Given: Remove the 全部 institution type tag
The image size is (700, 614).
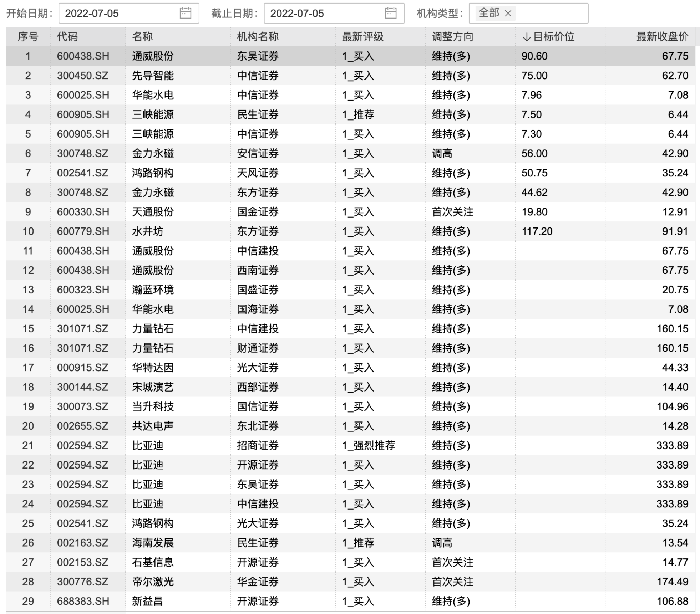Looking at the screenshot, I should tap(508, 14).
